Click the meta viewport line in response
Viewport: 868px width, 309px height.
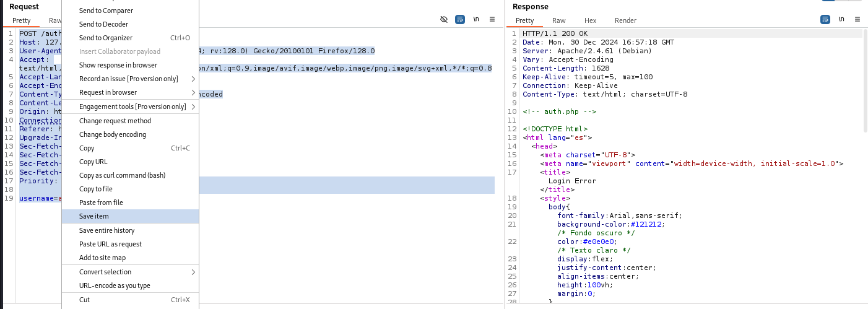point(692,163)
